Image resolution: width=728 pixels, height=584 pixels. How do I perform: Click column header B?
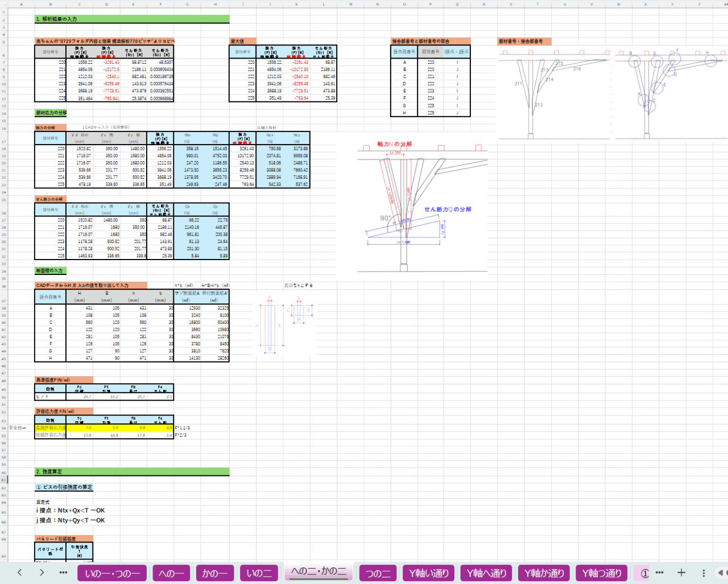[x=50, y=4]
